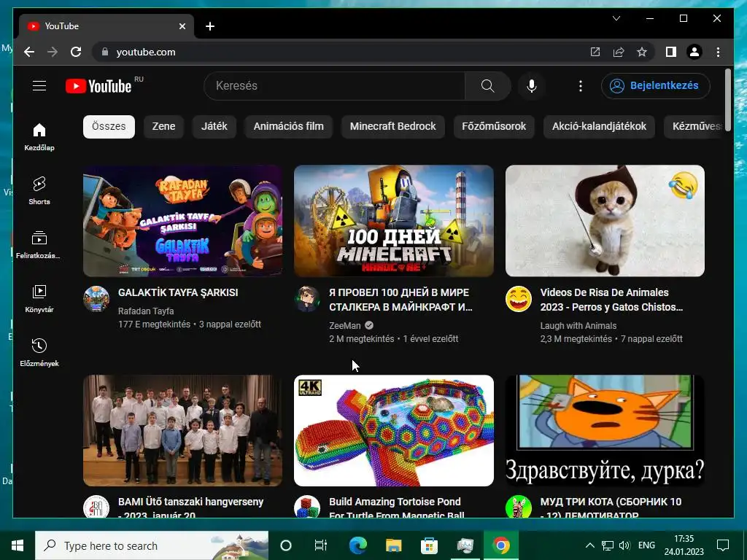Open Chrome side panel
747x560 pixels.
(671, 52)
